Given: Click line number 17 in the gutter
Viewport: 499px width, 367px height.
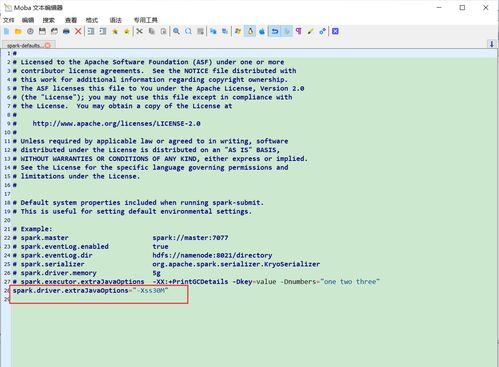Looking at the screenshot, I should pyautogui.click(x=7, y=194).
